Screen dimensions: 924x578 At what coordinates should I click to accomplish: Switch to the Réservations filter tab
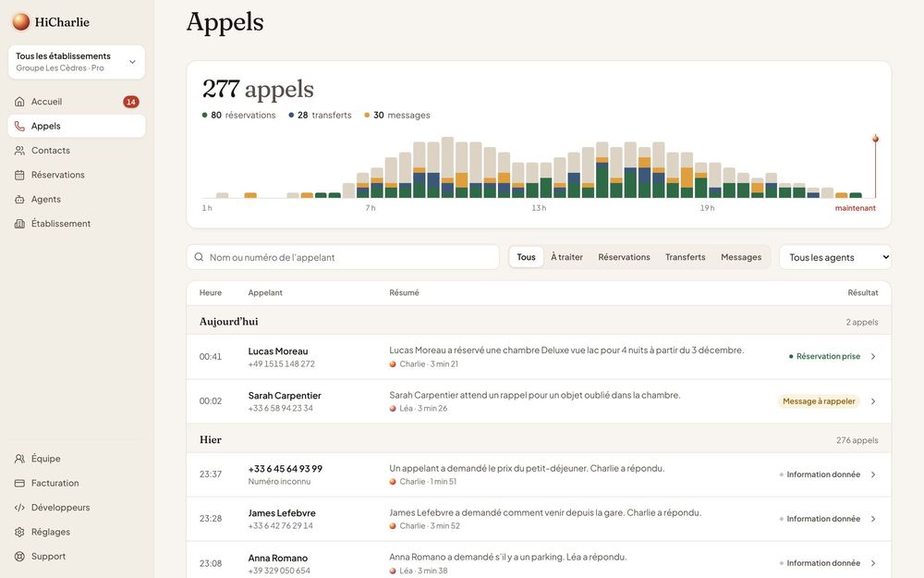pyautogui.click(x=624, y=257)
